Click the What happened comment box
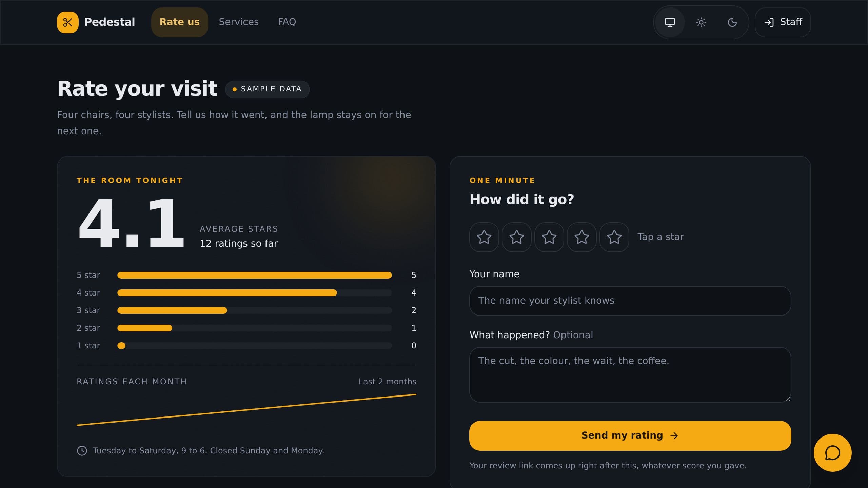Viewport: 868px width, 488px height. pyautogui.click(x=630, y=375)
